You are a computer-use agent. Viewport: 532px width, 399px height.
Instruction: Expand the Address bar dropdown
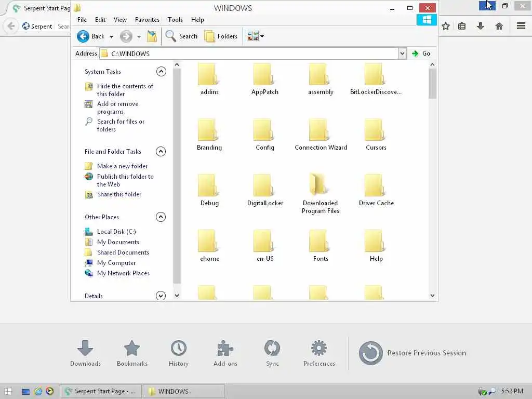pyautogui.click(x=402, y=54)
